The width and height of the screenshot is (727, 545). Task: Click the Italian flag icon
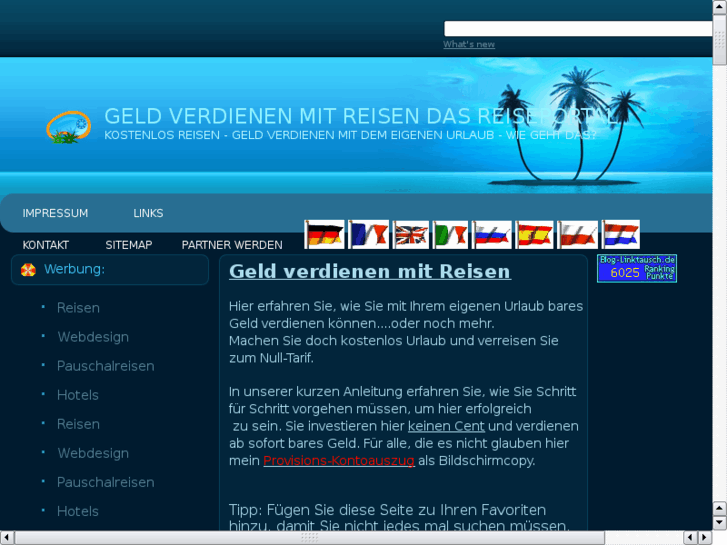(450, 234)
